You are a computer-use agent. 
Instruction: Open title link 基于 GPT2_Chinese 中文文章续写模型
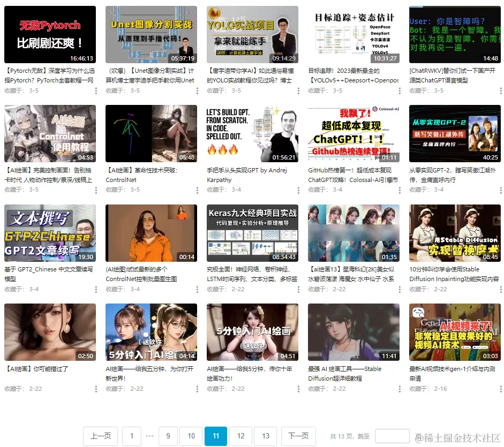point(49,274)
